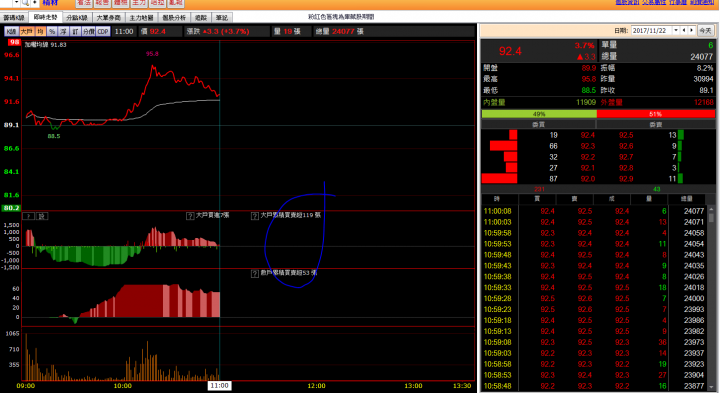Screen dimensions: 720x393
Task: Open the 大單券商 tab
Action: (108, 17)
